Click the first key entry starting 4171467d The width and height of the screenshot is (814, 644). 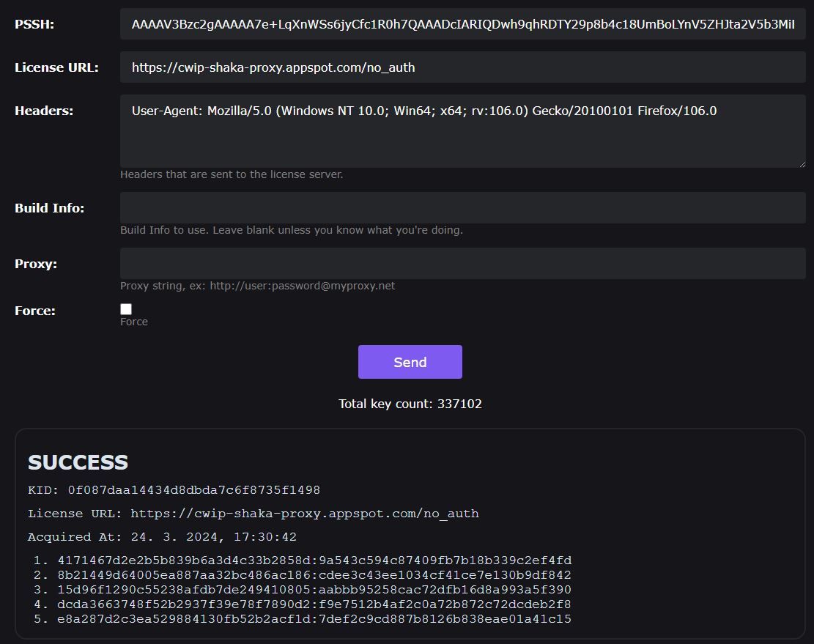[x=314, y=560]
